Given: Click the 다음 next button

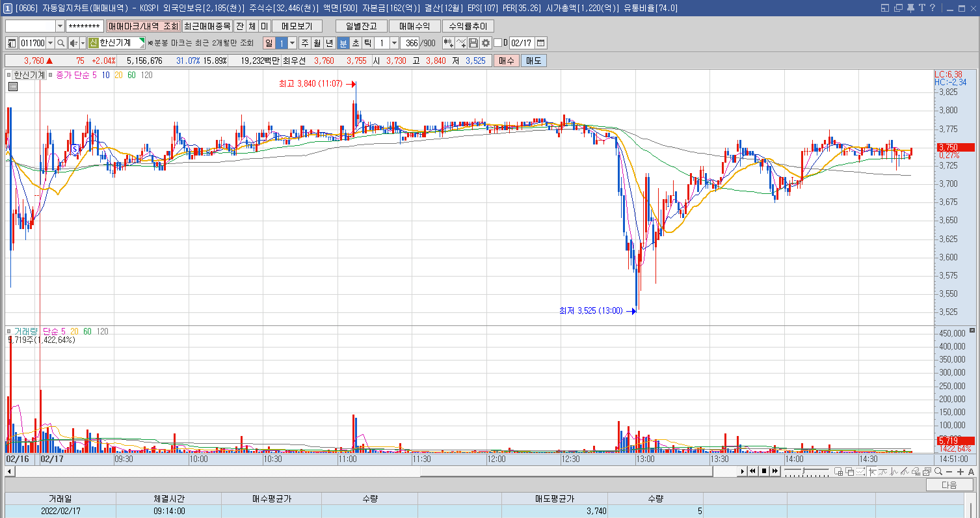Looking at the screenshot, I should [949, 485].
